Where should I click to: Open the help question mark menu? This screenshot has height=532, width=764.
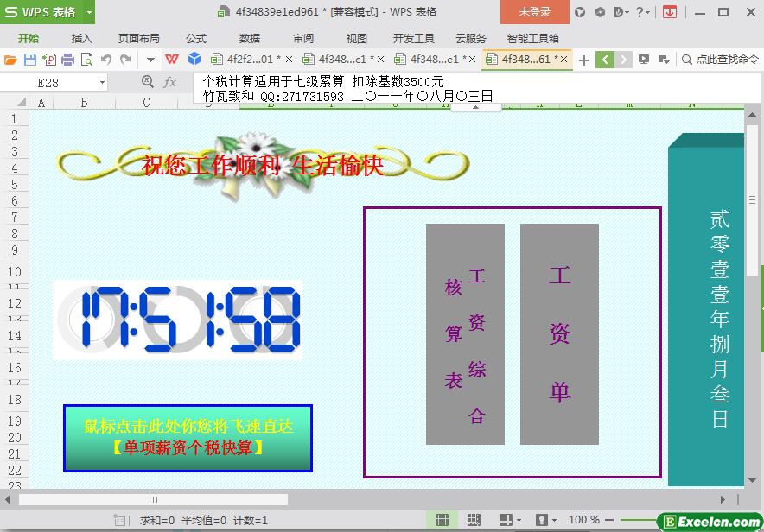(643, 12)
